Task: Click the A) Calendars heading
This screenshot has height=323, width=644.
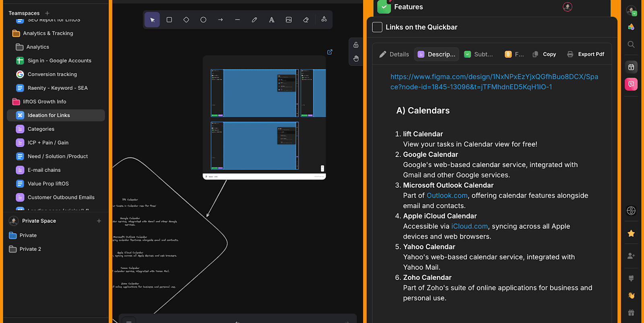Action: point(423,110)
